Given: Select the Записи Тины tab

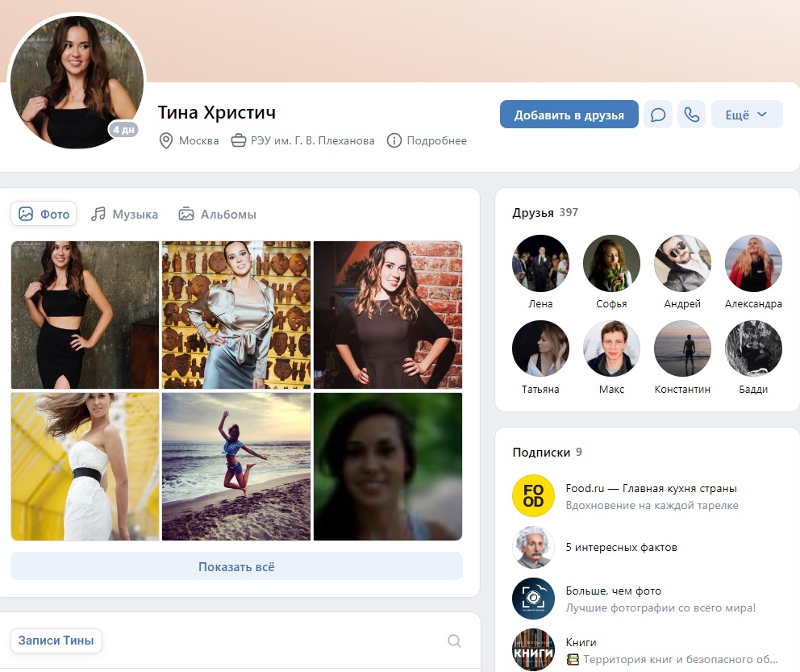Looking at the screenshot, I should tap(56, 641).
